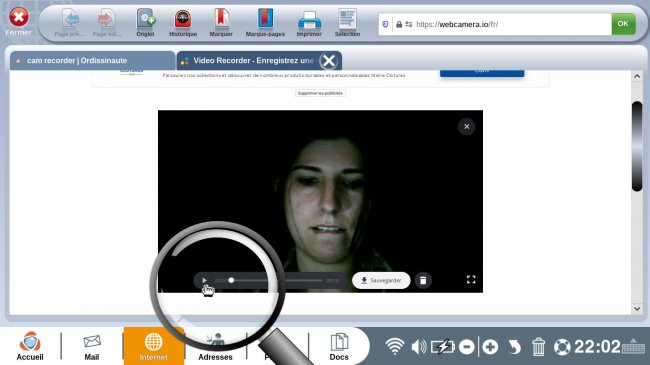Open a new tab with Onglet
Image resolution: width=650 pixels, height=365 pixels.
click(146, 23)
